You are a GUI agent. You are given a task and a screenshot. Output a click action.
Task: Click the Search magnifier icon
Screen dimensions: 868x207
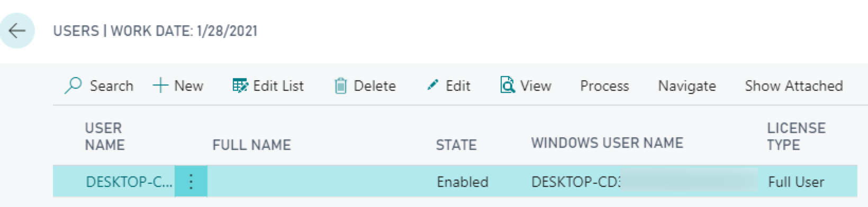pyautogui.click(x=73, y=86)
